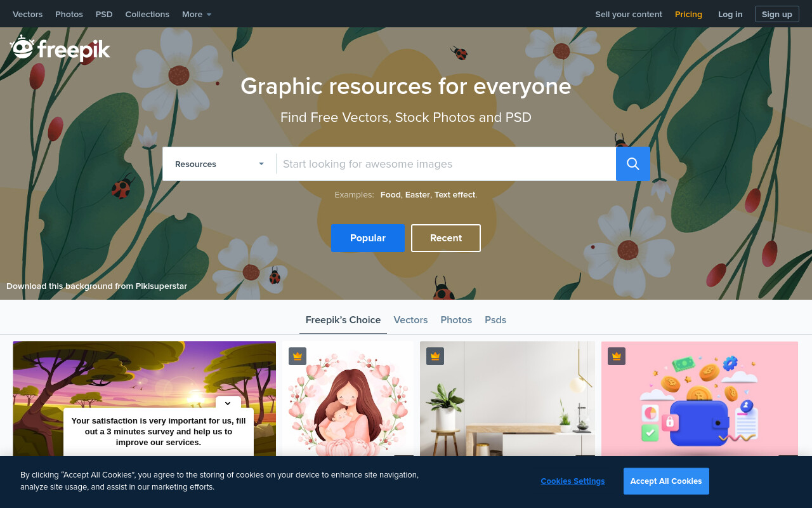
Task: Collapse the survey popup with chevron
Action: coord(228,403)
